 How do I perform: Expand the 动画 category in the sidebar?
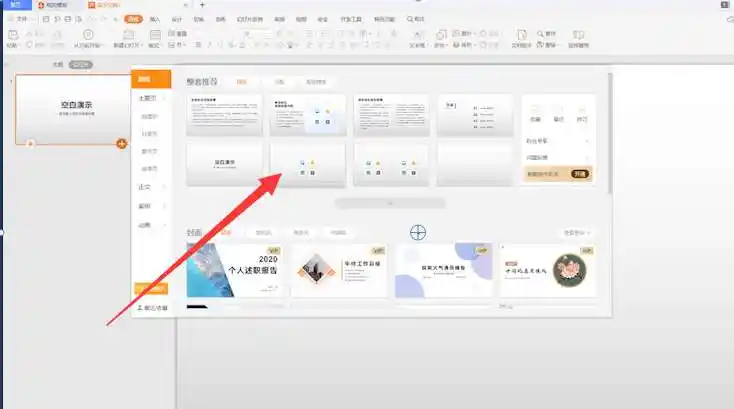click(x=146, y=225)
